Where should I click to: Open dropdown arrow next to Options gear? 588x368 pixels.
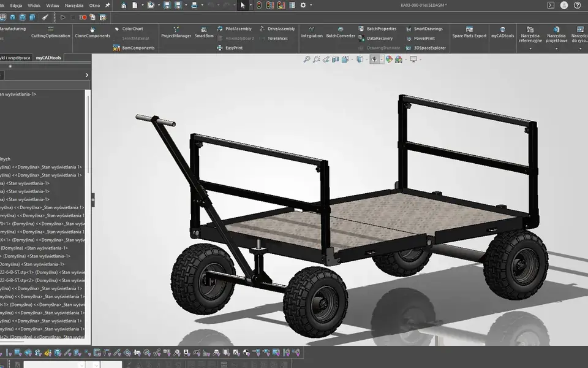coord(311,6)
